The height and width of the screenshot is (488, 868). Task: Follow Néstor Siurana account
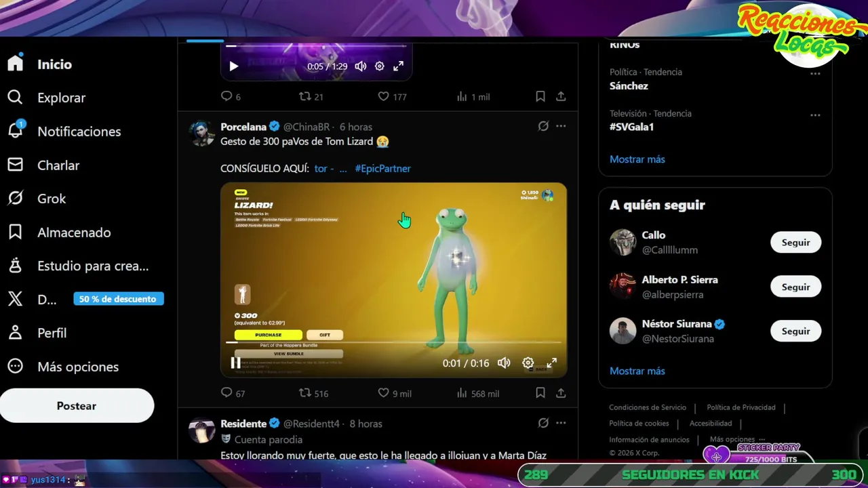795,331
